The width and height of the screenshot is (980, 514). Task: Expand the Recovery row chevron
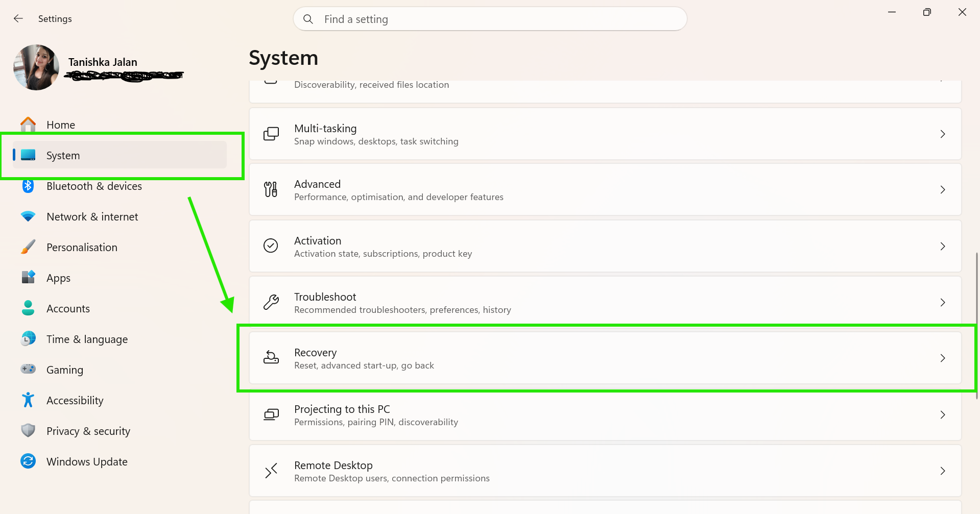click(x=943, y=358)
